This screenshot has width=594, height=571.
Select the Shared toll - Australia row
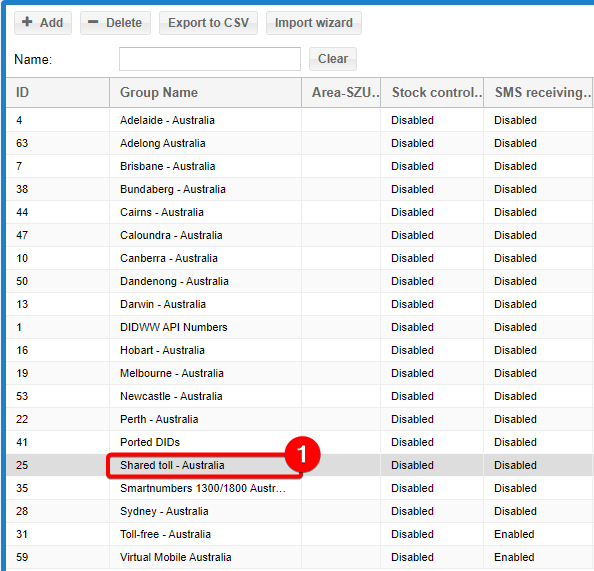coord(299,465)
